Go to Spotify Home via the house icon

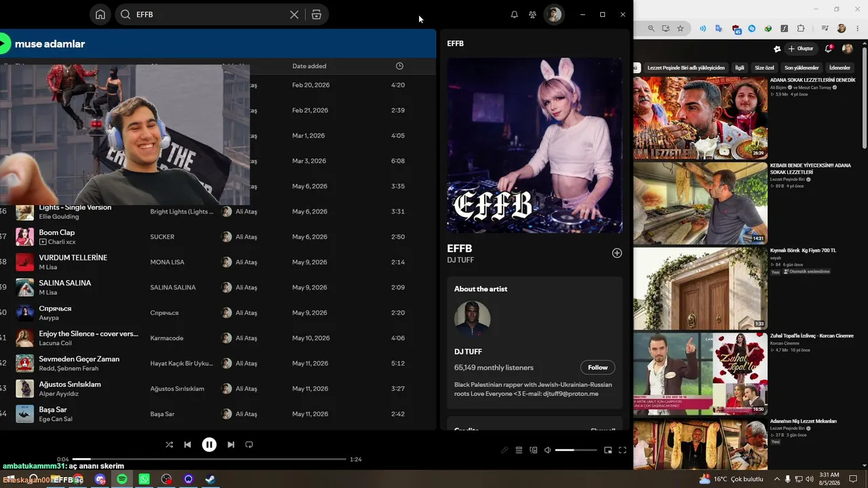pyautogui.click(x=100, y=14)
